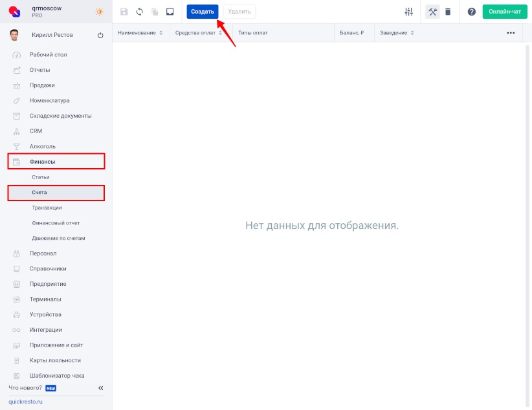Click the Терминалы QR icon
532x410 pixels.
click(16, 299)
